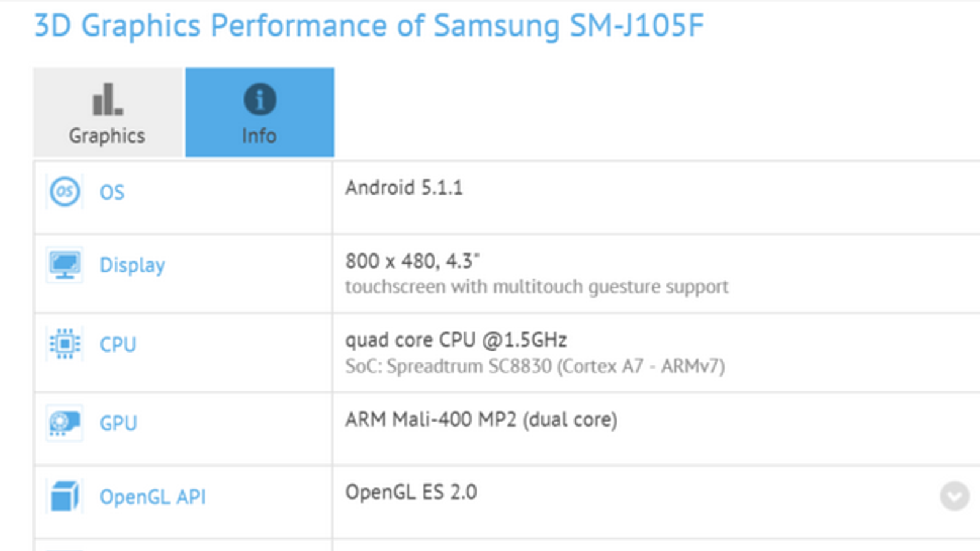This screenshot has width=980, height=551.
Task: Select the Info tab
Action: click(260, 113)
